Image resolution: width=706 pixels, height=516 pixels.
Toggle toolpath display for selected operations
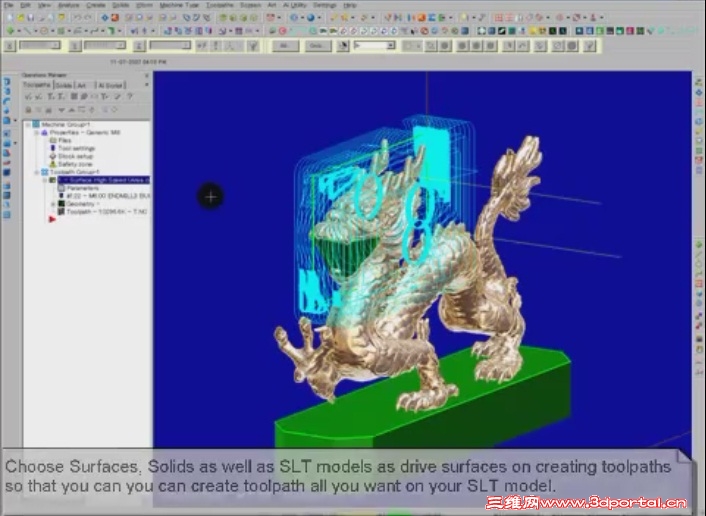[x=38, y=110]
